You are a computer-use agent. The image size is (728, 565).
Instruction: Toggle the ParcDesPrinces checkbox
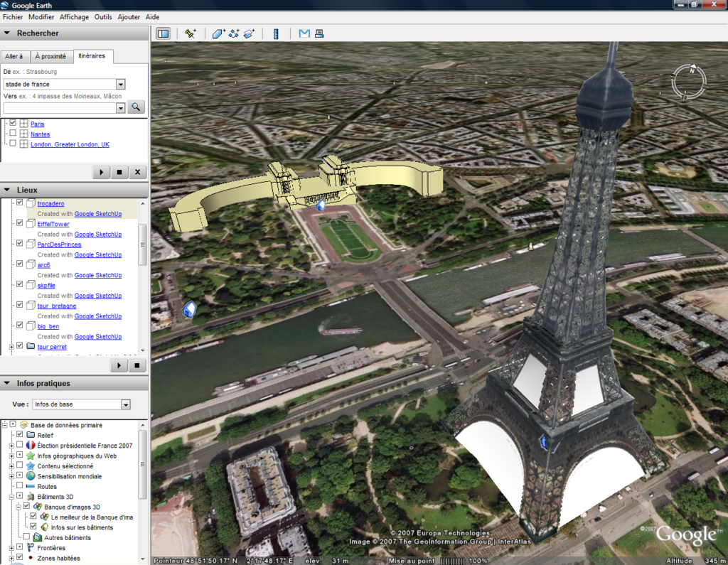click(19, 243)
